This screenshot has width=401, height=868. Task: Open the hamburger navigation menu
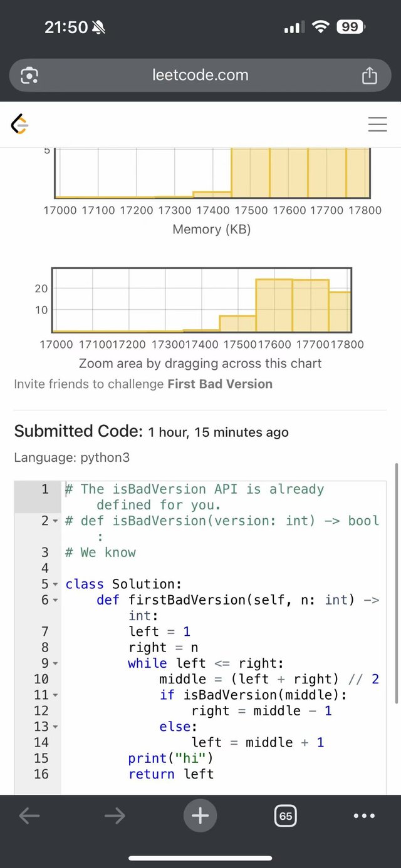pyautogui.click(x=377, y=124)
